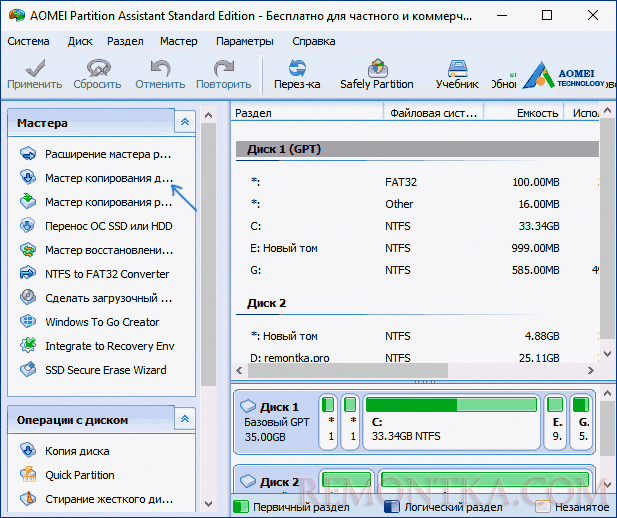Select the Other 16.00MB partition row

417,204
